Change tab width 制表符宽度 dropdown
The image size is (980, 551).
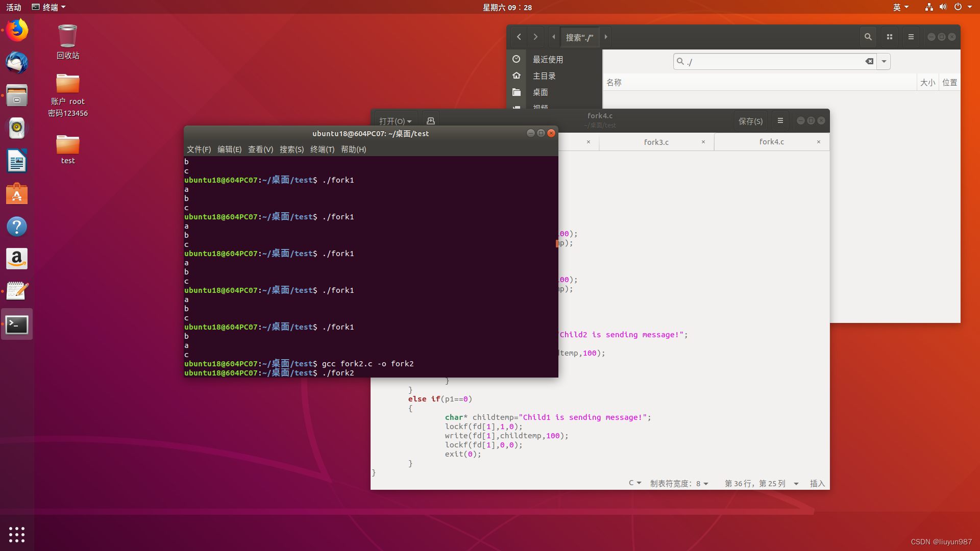pyautogui.click(x=679, y=483)
